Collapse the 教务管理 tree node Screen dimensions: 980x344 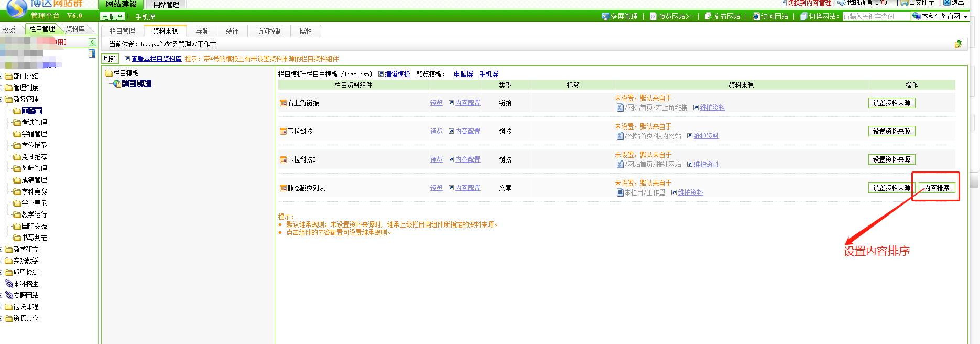[2, 100]
